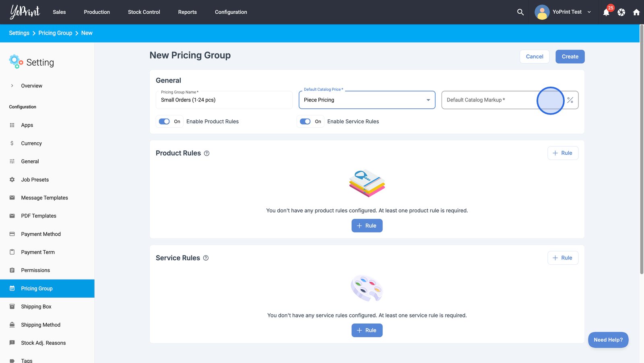Toggle Enable Service Rules switch

[x=305, y=121]
